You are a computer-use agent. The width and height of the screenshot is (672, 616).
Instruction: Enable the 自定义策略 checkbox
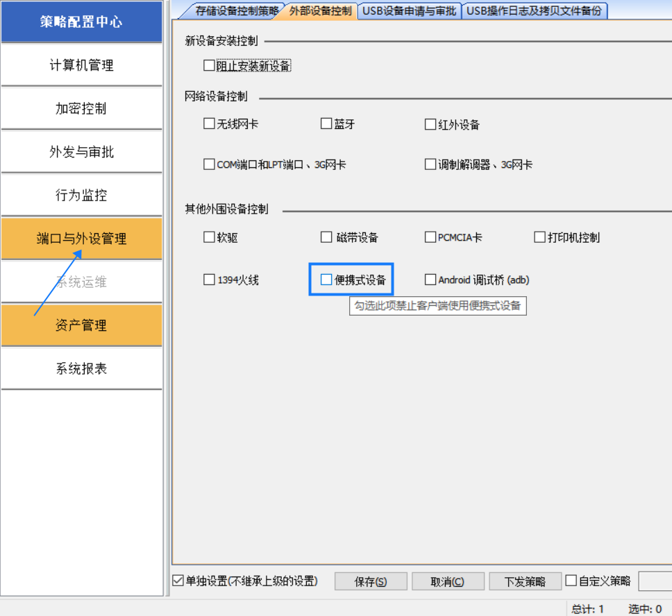(571, 581)
